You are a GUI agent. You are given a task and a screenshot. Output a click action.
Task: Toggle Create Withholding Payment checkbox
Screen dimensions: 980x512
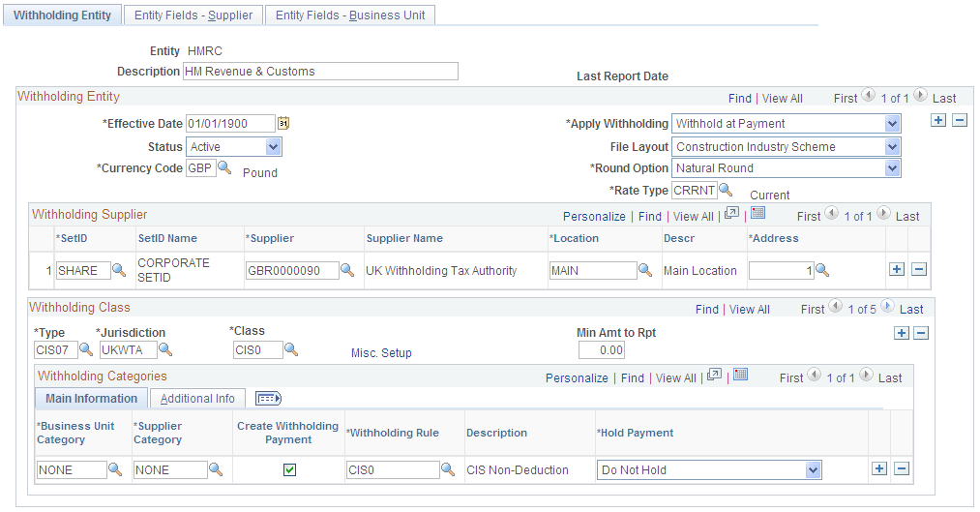tap(289, 469)
